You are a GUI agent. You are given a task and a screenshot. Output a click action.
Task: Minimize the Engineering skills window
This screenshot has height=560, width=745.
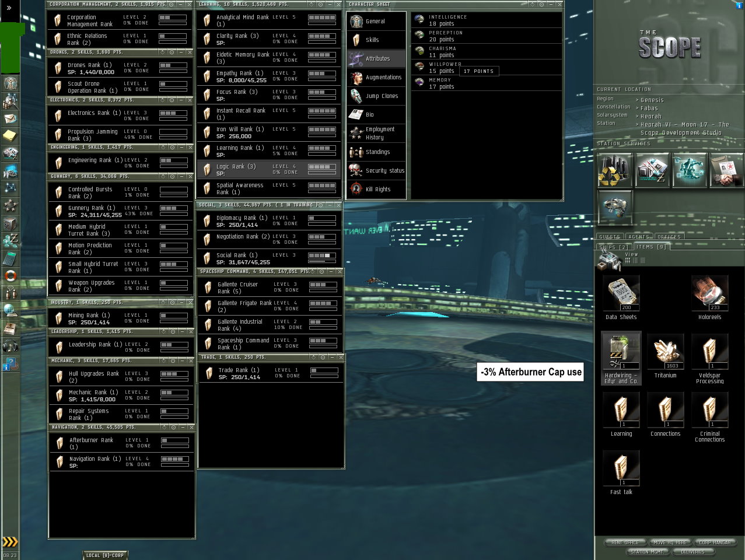point(180,147)
